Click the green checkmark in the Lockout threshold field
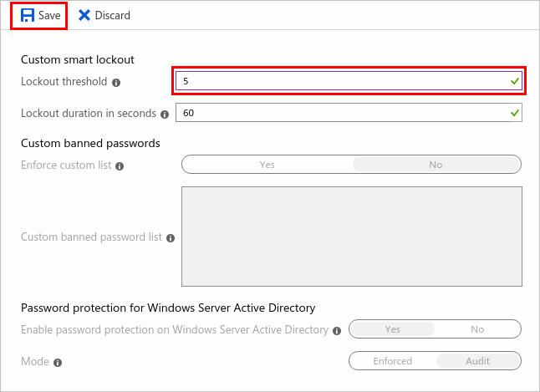This screenshot has height=392, width=540. pos(515,81)
